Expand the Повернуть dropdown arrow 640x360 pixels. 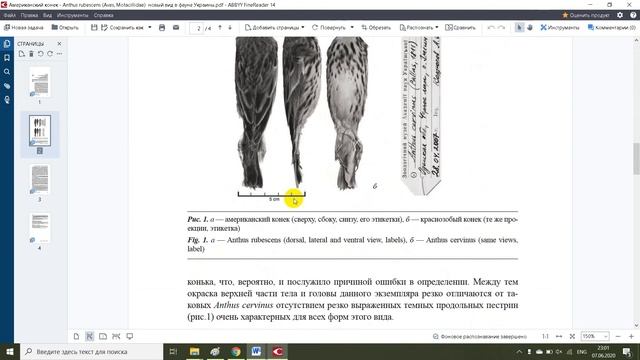point(352,28)
